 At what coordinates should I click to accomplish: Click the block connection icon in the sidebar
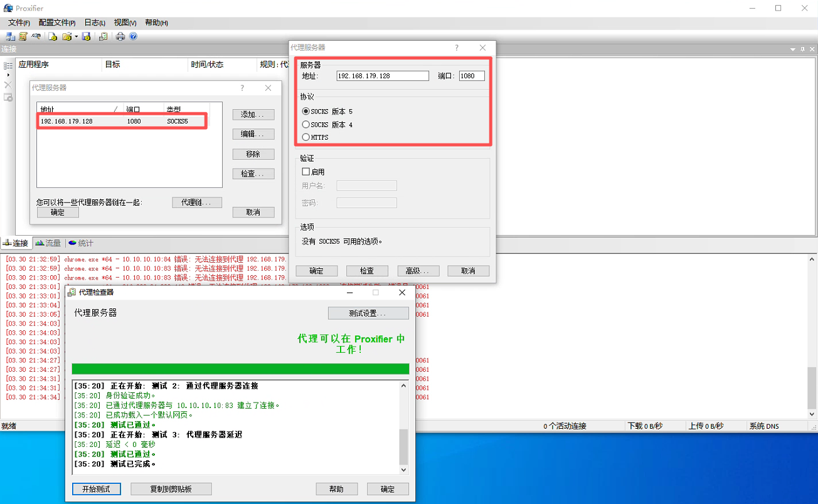(x=8, y=97)
